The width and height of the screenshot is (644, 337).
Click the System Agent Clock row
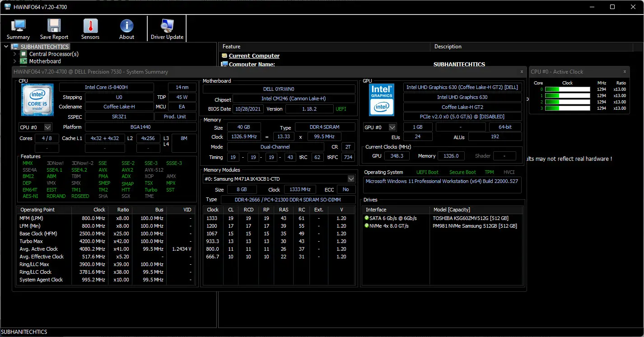[x=107, y=280]
